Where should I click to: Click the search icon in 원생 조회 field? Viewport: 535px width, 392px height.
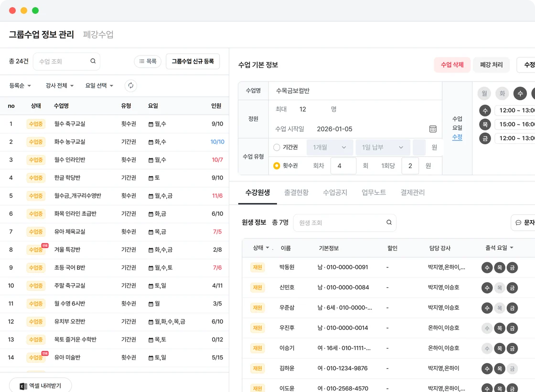(x=389, y=222)
